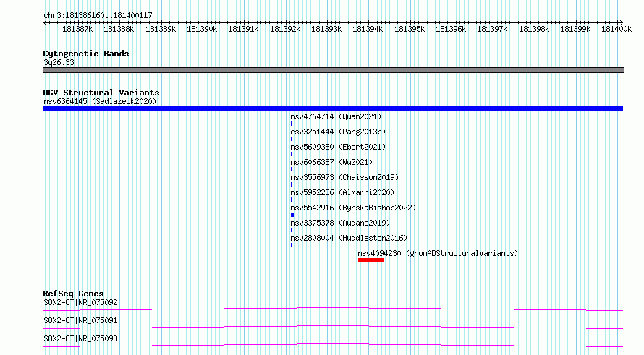The width and height of the screenshot is (644, 355).
Task: Click the red nsv4094230 variant bar
Action: pyautogui.click(x=371, y=260)
